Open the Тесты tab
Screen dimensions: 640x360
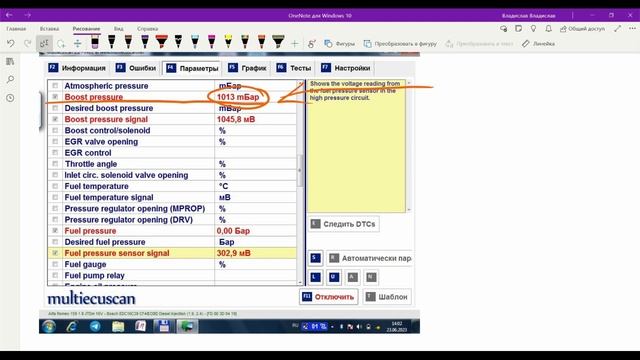click(293, 68)
